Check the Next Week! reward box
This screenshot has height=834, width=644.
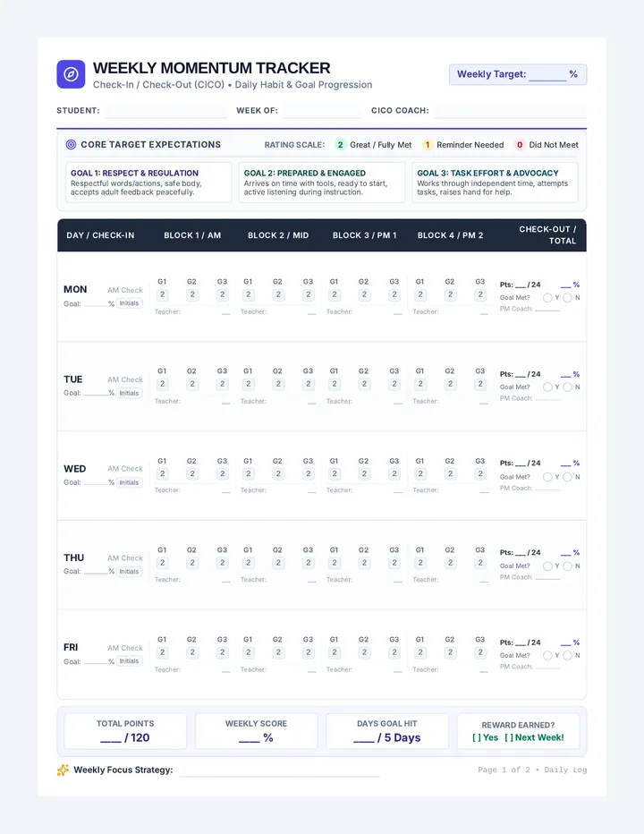[x=509, y=737]
